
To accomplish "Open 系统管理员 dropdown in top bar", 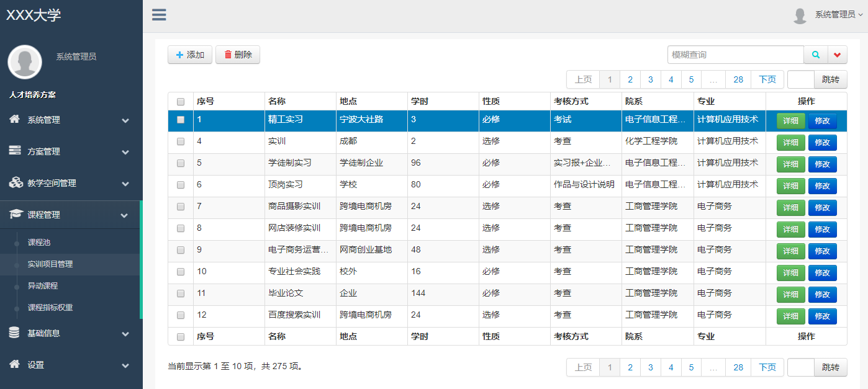I will tap(839, 15).
